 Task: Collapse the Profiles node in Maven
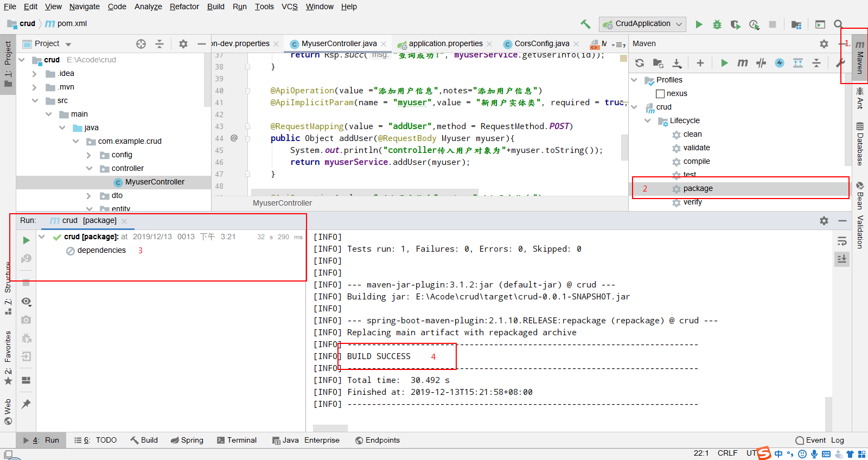(x=634, y=80)
